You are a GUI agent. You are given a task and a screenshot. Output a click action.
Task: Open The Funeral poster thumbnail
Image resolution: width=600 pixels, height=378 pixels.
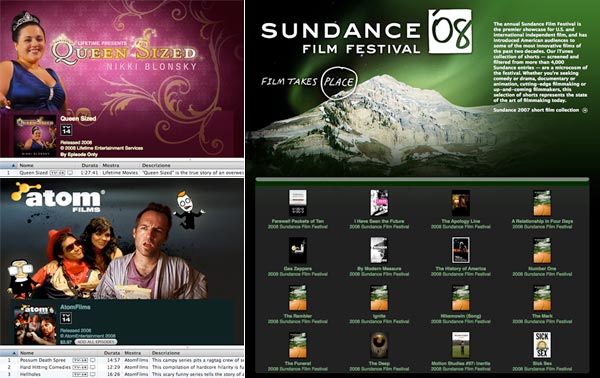click(x=297, y=345)
